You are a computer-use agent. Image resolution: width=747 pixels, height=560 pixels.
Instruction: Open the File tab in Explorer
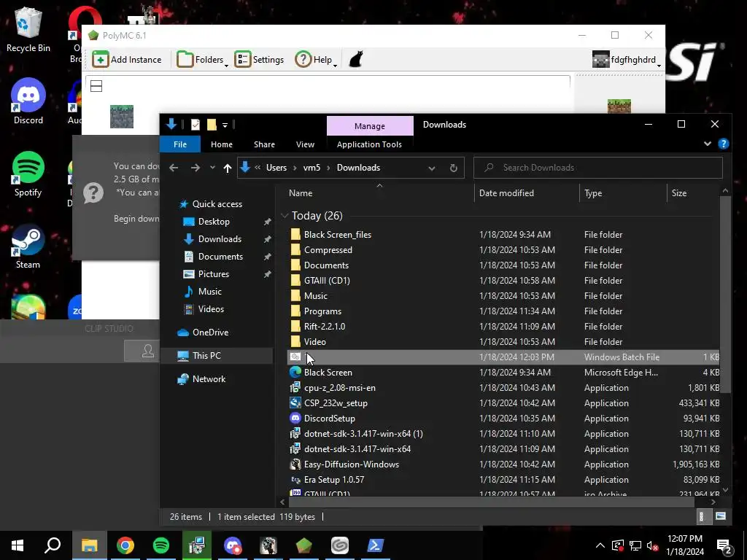coord(180,144)
